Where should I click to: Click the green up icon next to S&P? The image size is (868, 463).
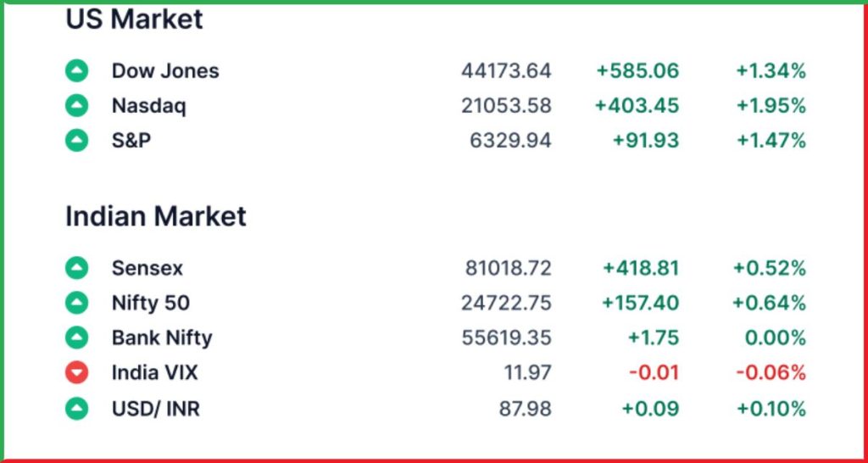tap(76, 140)
